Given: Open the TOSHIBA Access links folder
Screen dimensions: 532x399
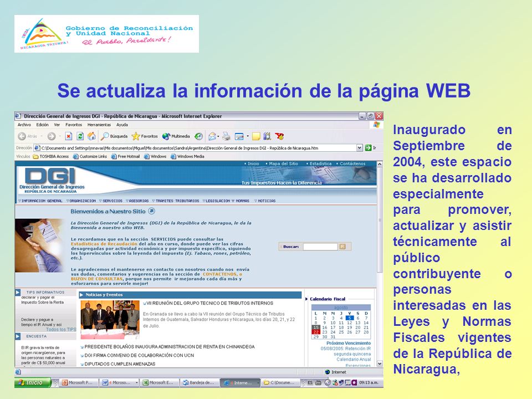Looking at the screenshot, I should [51, 156].
